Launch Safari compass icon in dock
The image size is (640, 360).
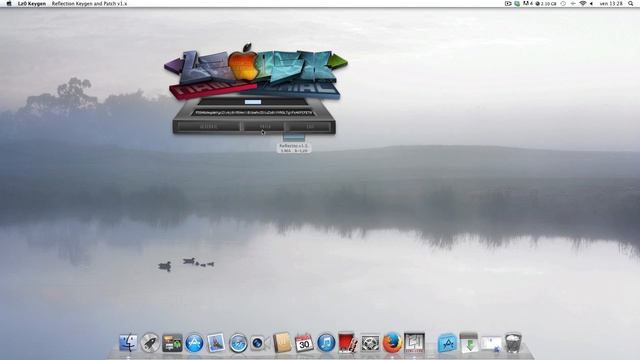[x=238, y=343]
